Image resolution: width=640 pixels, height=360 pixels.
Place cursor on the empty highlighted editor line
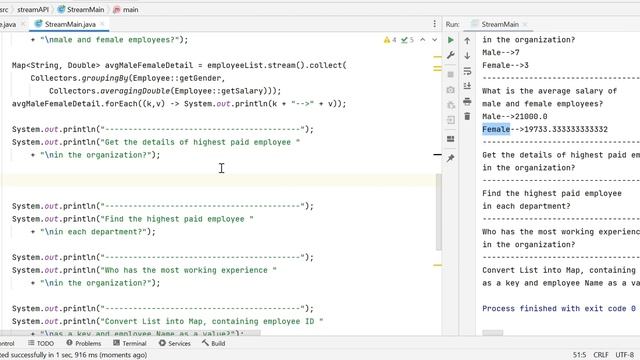click(218, 180)
